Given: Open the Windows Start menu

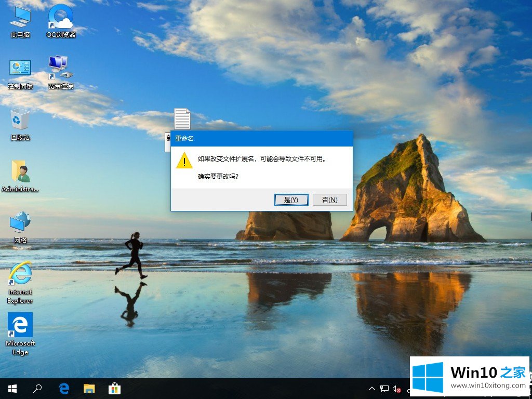Looking at the screenshot, I should pyautogui.click(x=12, y=389).
